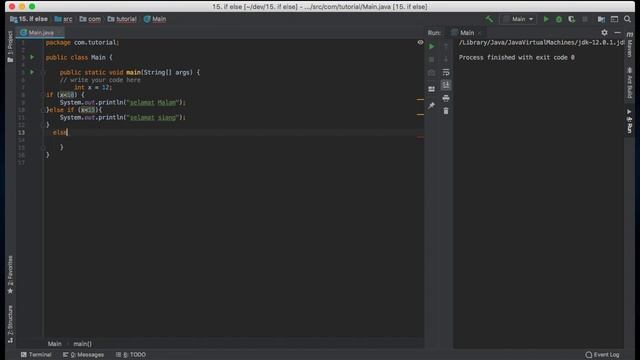Clear console output with trash icon
Image resolution: width=640 pixels, height=360 pixels.
click(446, 111)
